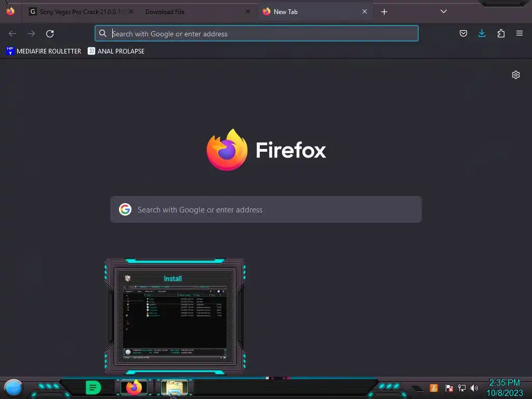Screen dimensions: 532x399
Task: Close the New Tab tab
Action: click(x=365, y=11)
